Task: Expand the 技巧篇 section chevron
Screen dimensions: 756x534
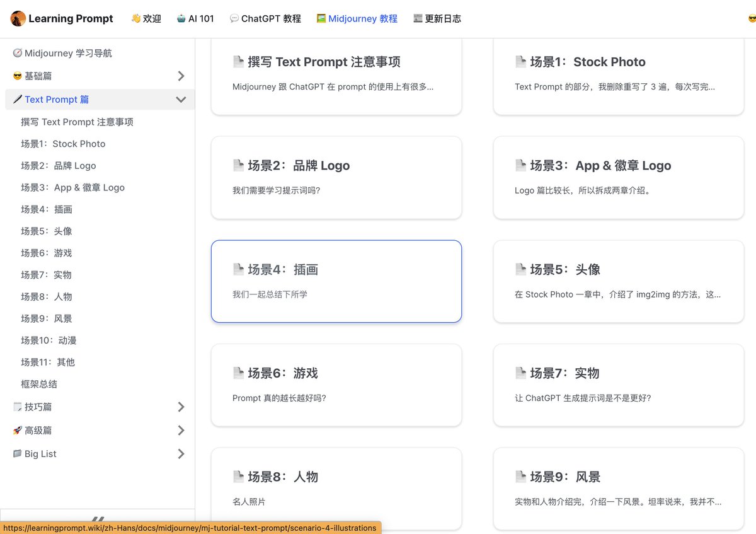Action: pos(181,407)
